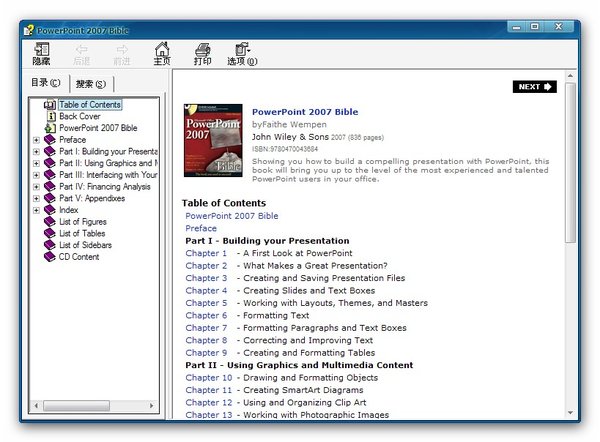Open the PowerPoint 2007 Bible title link
Screen dimensions: 600x442
click(305, 112)
